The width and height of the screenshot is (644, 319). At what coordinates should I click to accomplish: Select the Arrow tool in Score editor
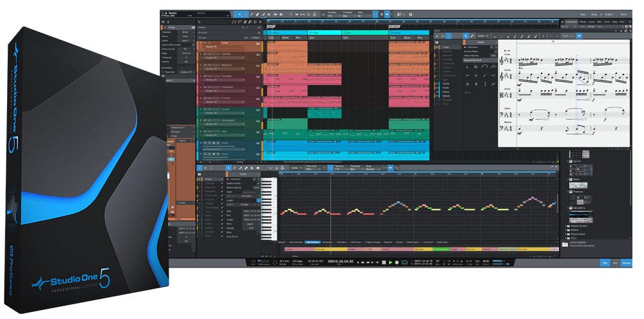point(466,36)
